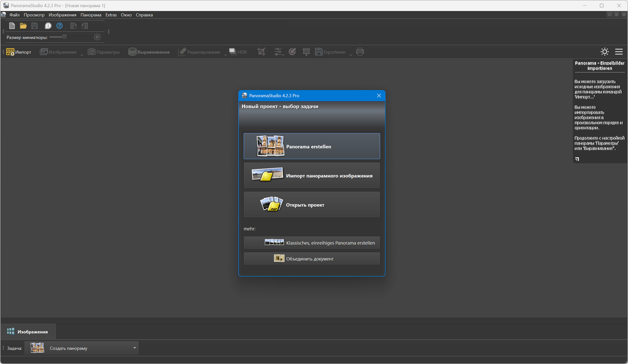The image size is (628, 364).
Task: Open a file via yellow folder icon
Action: pyautogui.click(x=23, y=26)
